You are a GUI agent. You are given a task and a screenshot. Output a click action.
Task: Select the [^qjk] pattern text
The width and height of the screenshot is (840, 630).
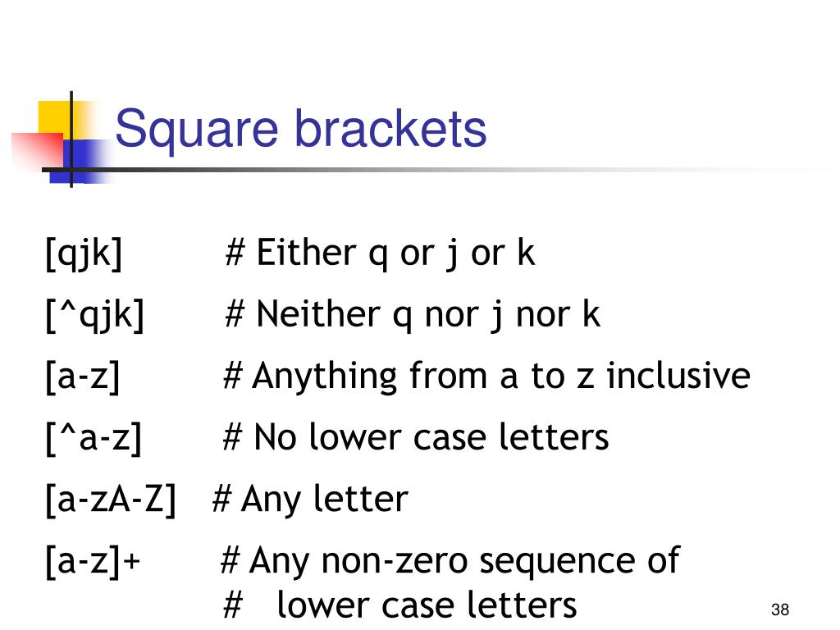click(95, 314)
